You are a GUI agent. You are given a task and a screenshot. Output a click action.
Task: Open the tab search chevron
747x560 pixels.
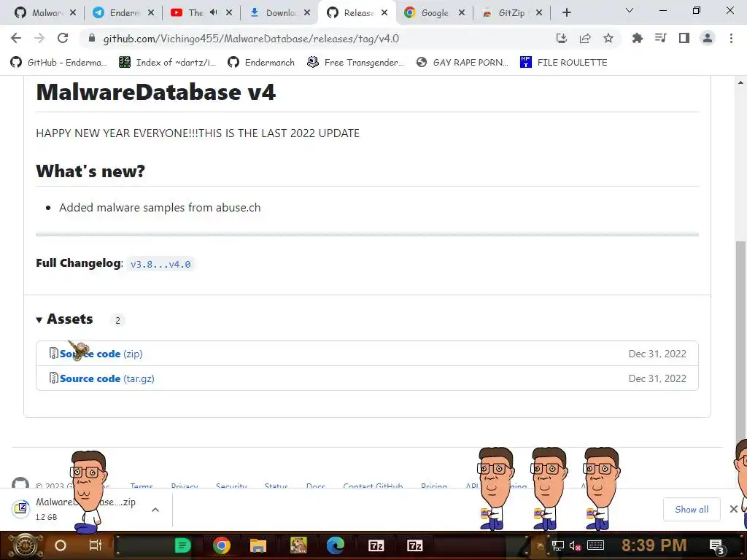(x=630, y=10)
